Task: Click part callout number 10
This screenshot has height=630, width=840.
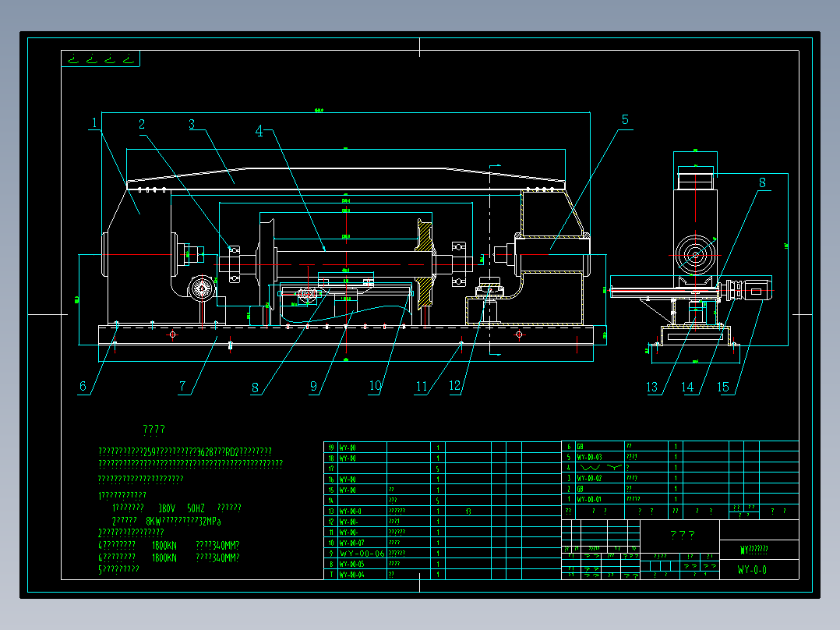Action: tap(375, 386)
